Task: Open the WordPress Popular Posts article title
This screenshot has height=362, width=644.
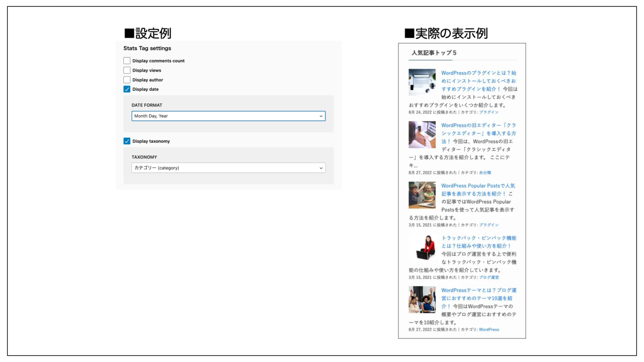Action: [x=478, y=189]
